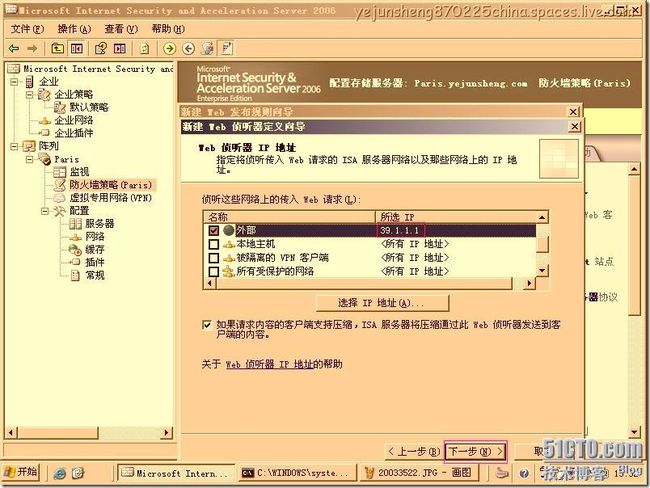Close the 新建 Web 发布规则向导 window
650x488 pixels.
573,112
